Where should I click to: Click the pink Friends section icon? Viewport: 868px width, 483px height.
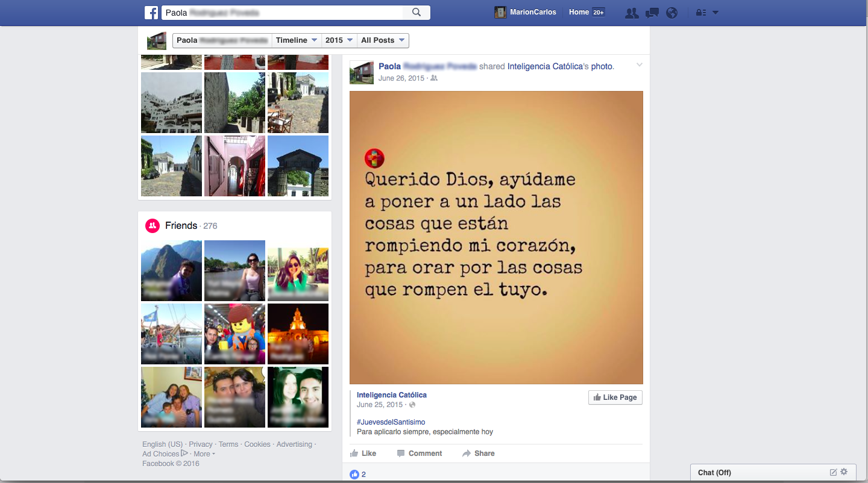pyautogui.click(x=153, y=226)
